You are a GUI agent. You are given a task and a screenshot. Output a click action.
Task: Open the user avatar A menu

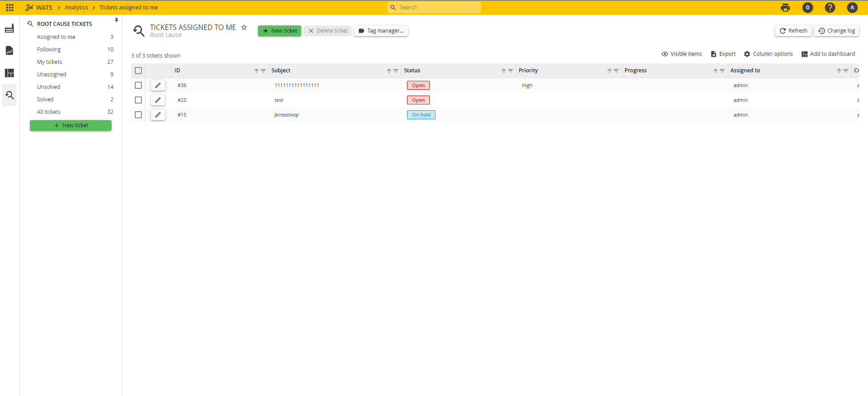tap(852, 8)
